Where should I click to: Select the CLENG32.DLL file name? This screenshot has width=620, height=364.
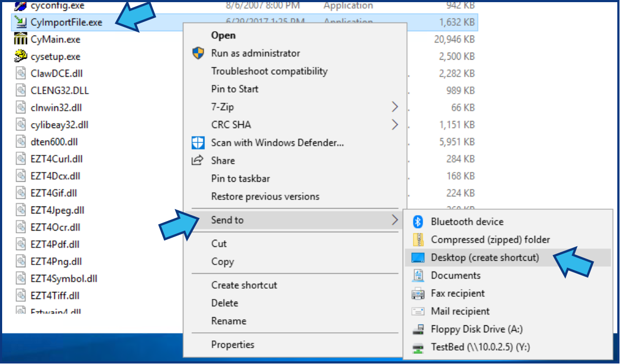point(60,90)
